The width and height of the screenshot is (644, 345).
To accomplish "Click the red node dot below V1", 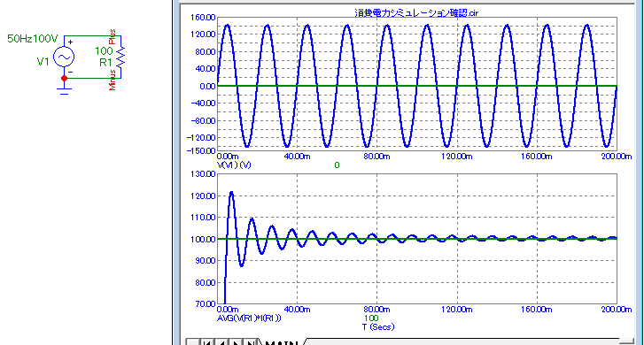I will click(x=64, y=78).
